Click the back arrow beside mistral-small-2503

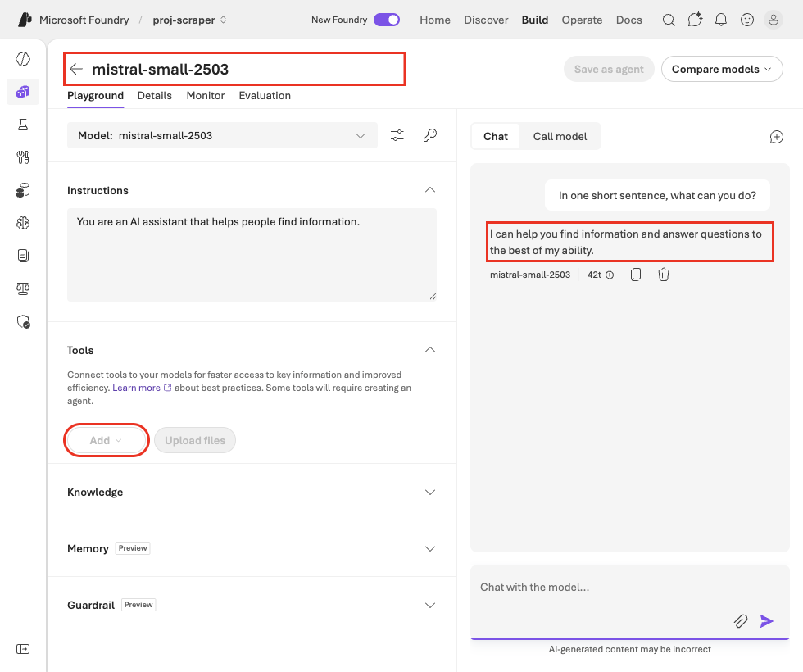(x=76, y=69)
